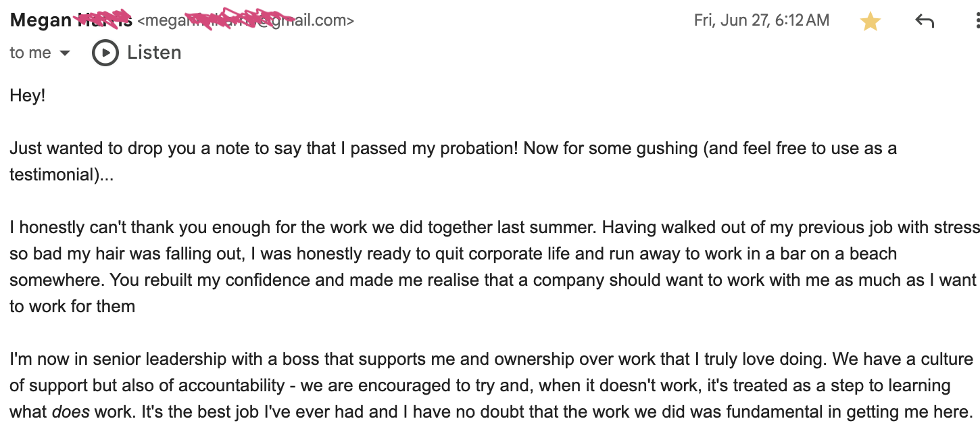Star this email from Megan
The width and height of the screenshot is (980, 446).
point(871,22)
